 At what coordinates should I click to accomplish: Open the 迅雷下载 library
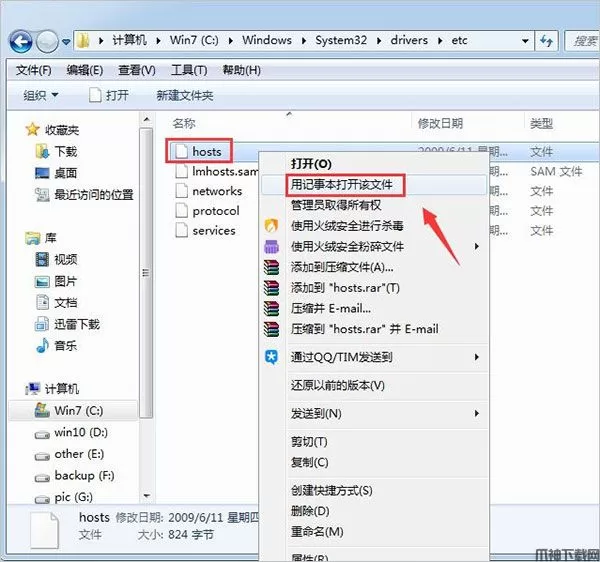coord(67,324)
